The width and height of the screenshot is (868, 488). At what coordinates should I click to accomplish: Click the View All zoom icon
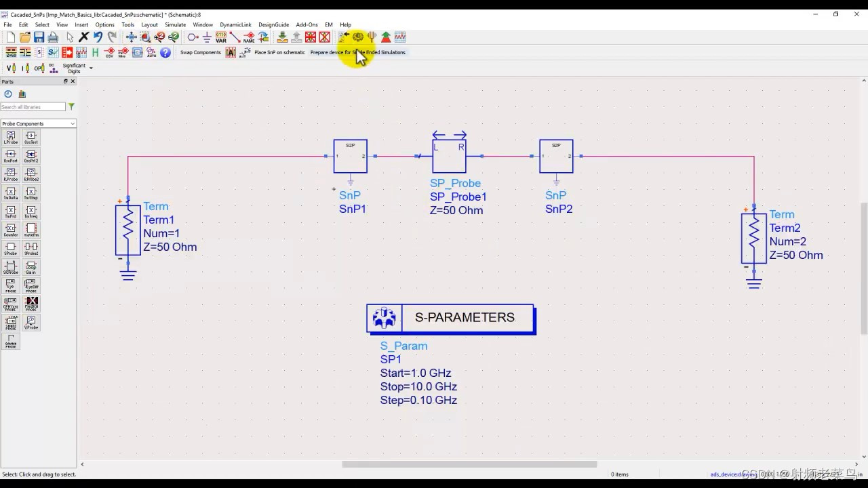132,37
